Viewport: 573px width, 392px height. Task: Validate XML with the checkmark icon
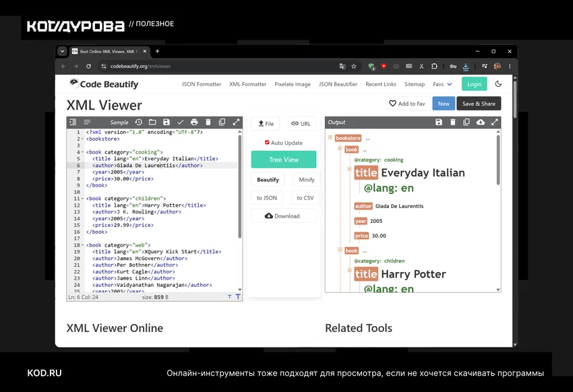[x=180, y=123]
